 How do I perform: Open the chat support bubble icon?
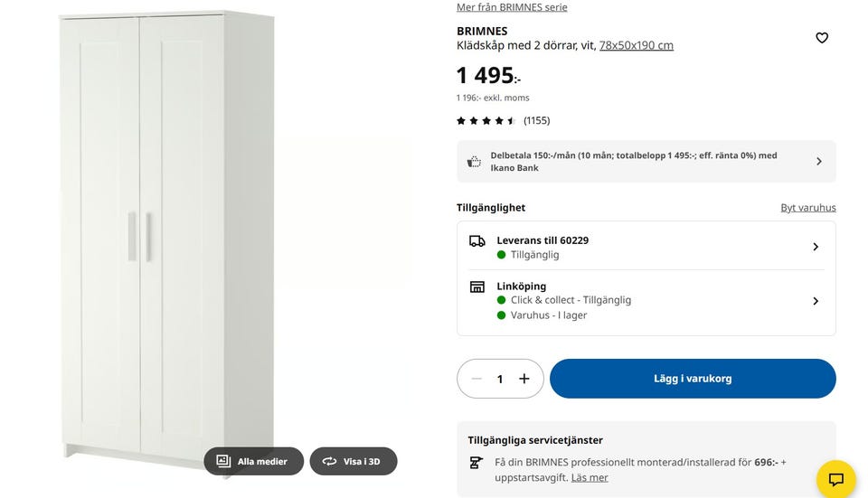[x=835, y=479]
